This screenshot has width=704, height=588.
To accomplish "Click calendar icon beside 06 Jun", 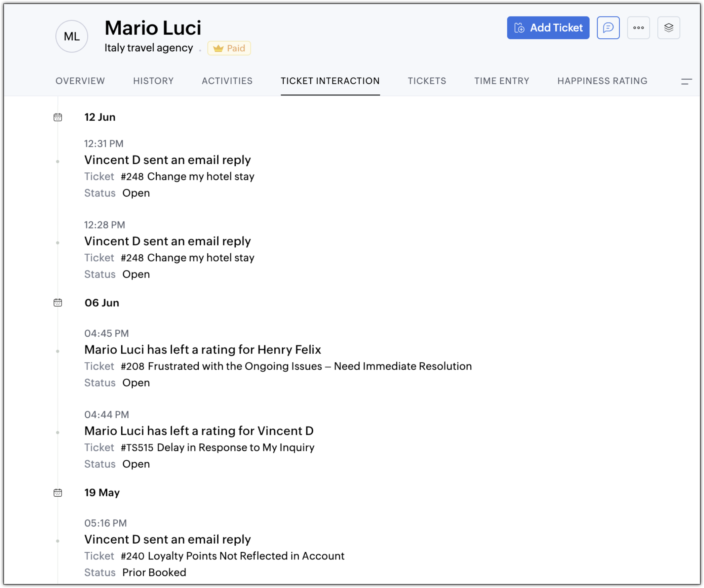I will tap(58, 303).
